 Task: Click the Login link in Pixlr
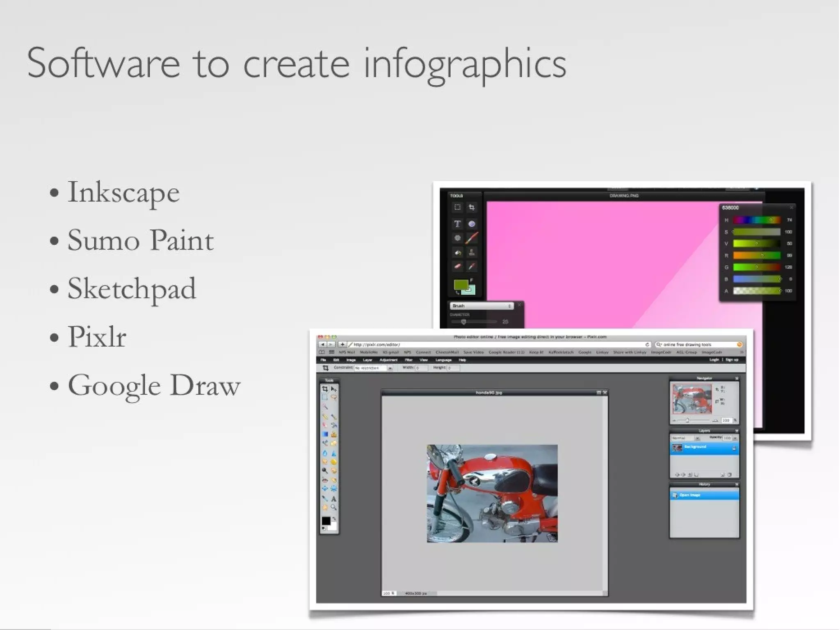(x=714, y=360)
